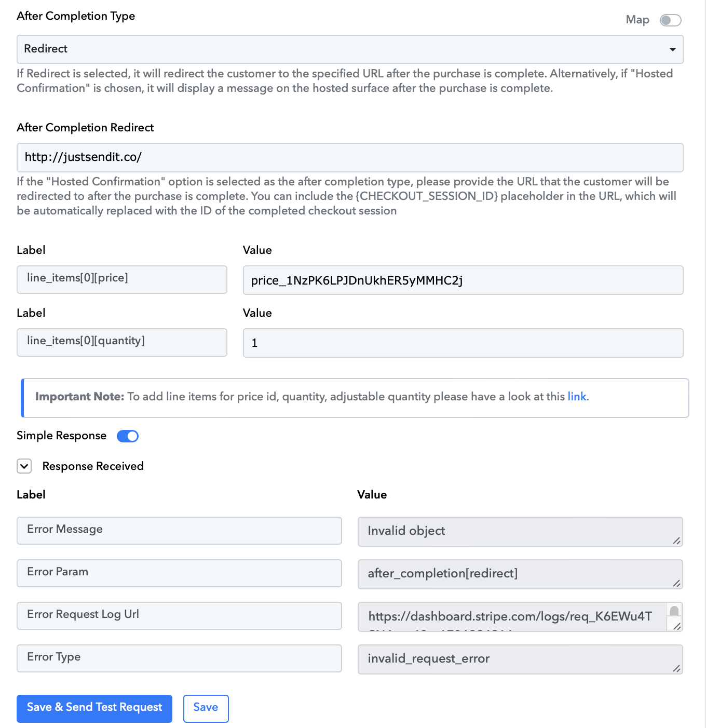Toggle the Map switch
Image resolution: width=706 pixels, height=728 pixels.
670,20
